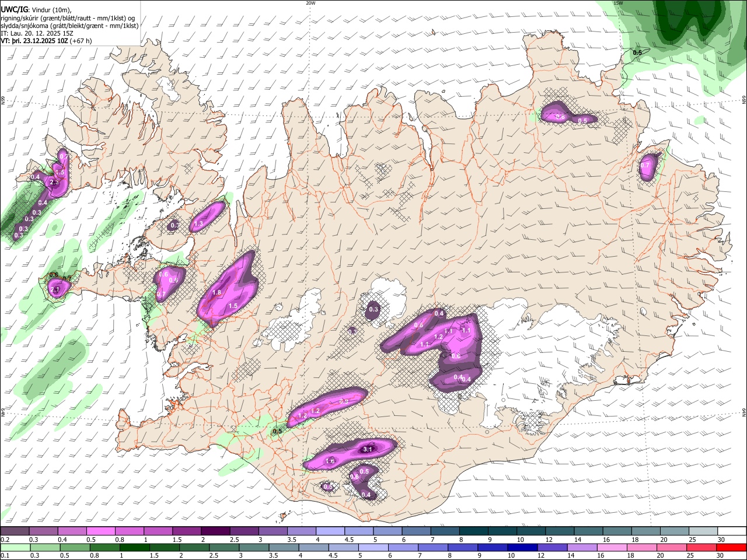Click the 1.3 precipitation value
The image size is (747, 560).
tap(198, 224)
